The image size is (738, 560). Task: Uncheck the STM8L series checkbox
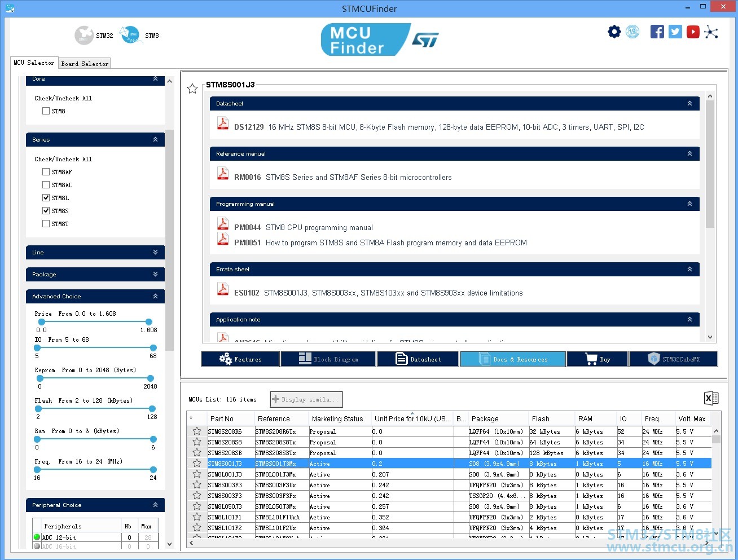pos(46,198)
